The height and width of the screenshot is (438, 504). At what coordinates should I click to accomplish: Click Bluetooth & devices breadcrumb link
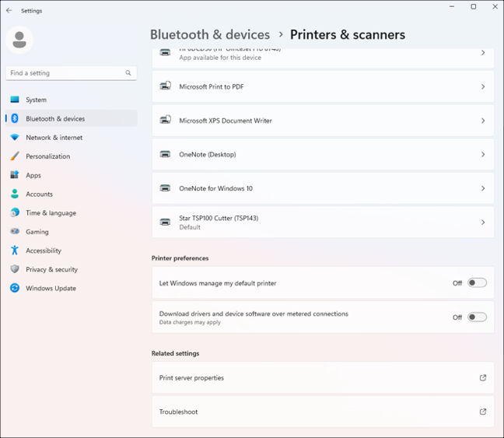210,35
